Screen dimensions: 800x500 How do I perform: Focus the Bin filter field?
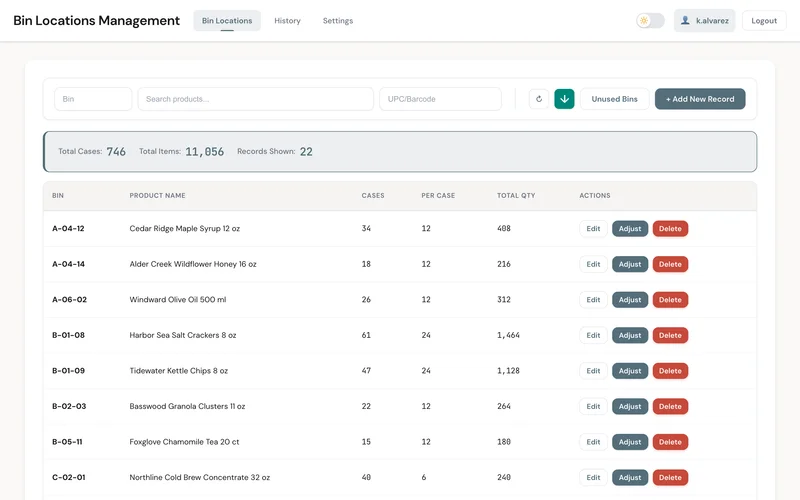tap(93, 99)
